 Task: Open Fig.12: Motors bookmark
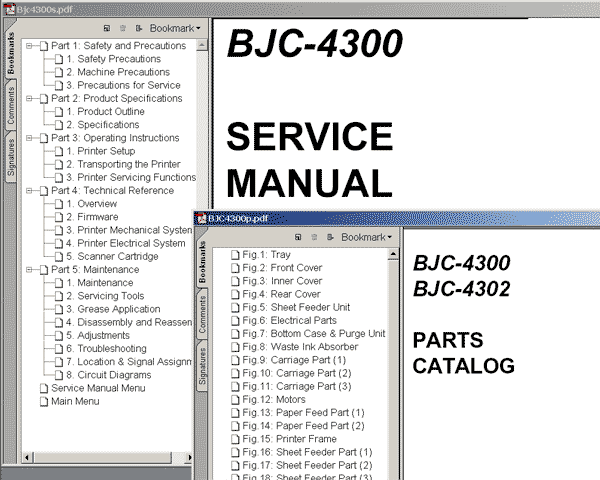[274, 400]
